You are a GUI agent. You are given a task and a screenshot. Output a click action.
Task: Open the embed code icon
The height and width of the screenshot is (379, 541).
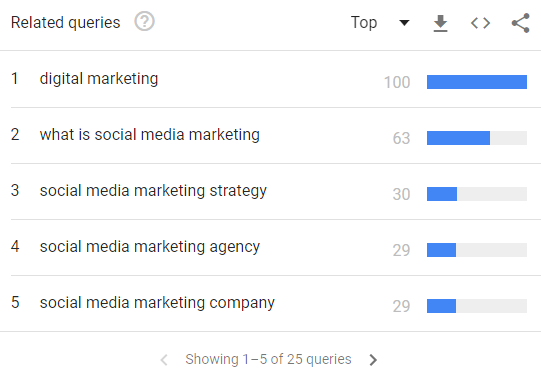click(x=480, y=23)
